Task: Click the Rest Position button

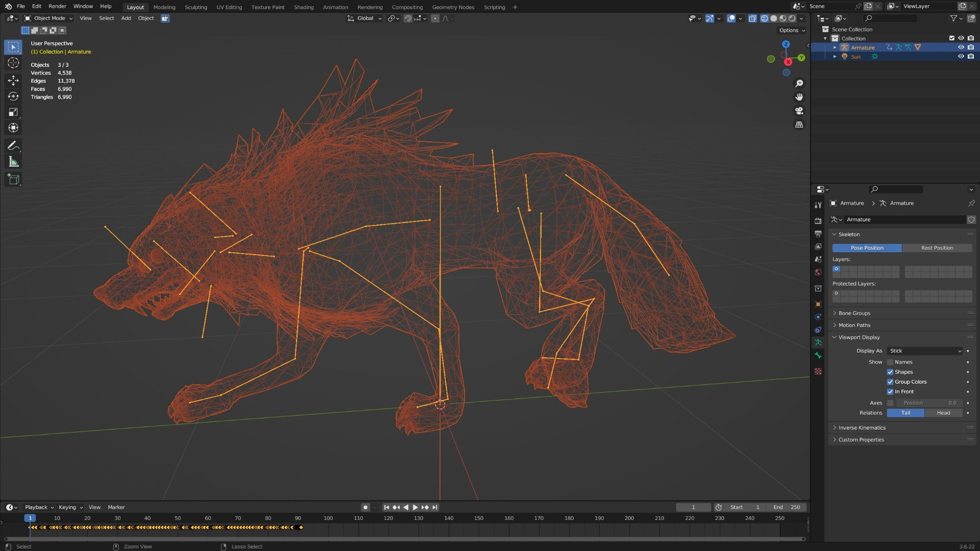Action: tap(937, 248)
